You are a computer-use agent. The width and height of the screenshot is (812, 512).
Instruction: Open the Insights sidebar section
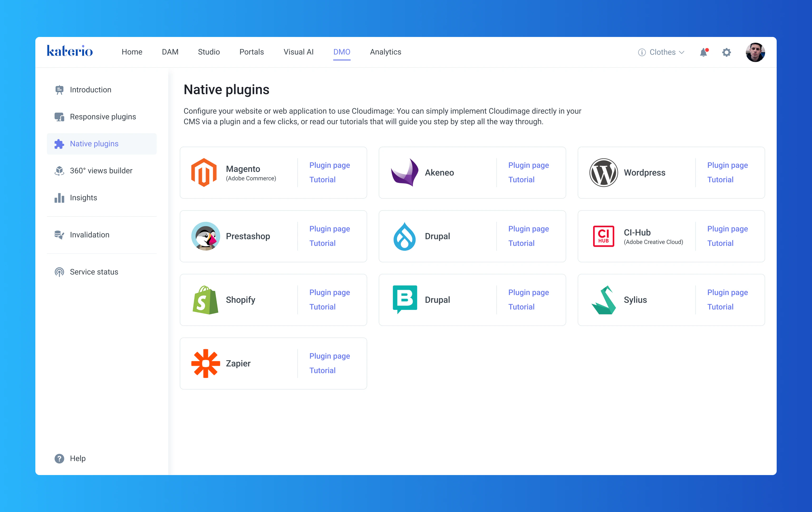click(83, 197)
